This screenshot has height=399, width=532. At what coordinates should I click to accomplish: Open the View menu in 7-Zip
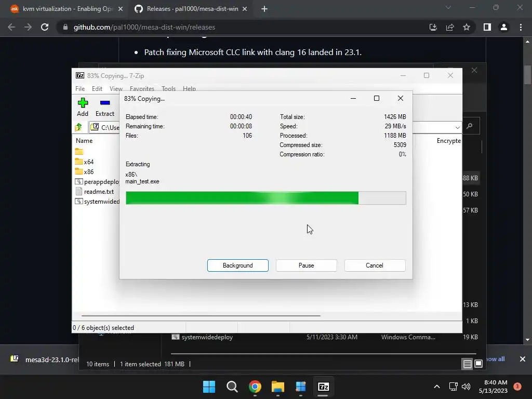coord(116,88)
